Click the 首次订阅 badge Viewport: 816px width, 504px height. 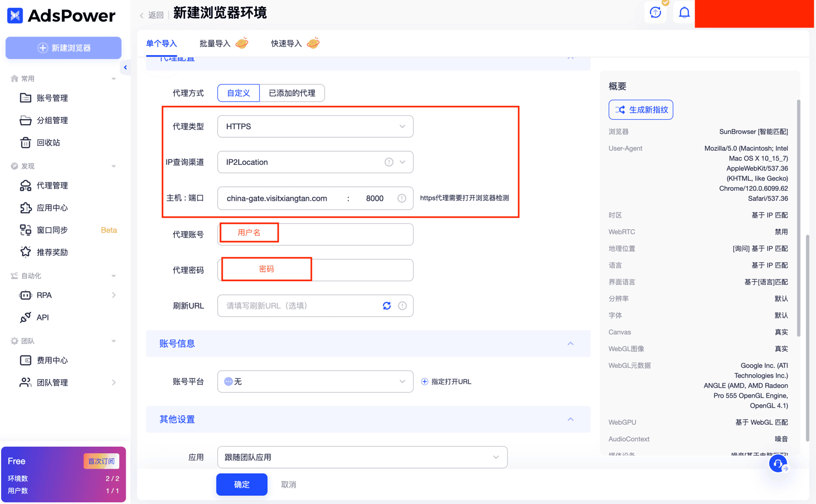pyautogui.click(x=101, y=461)
